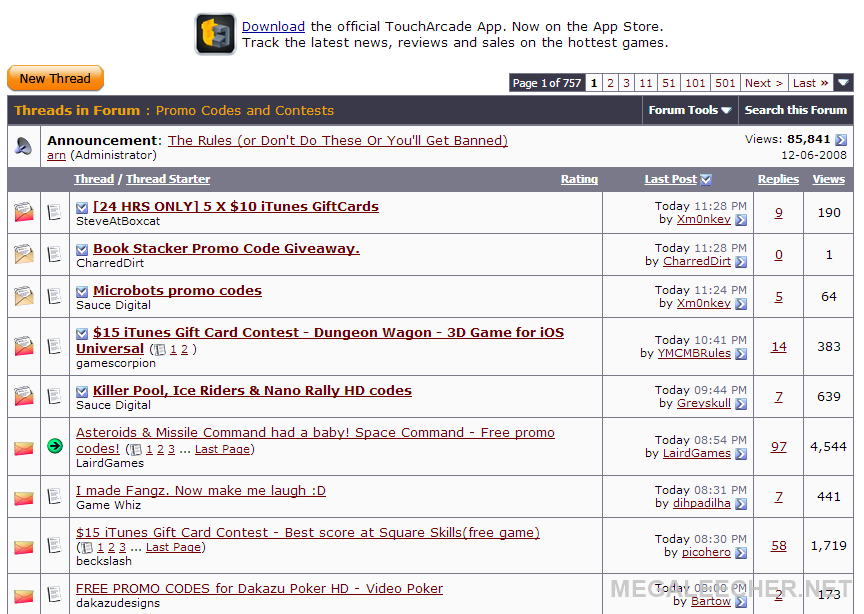Click multi-page icon in Dungeon Wagon thread

tap(160, 349)
